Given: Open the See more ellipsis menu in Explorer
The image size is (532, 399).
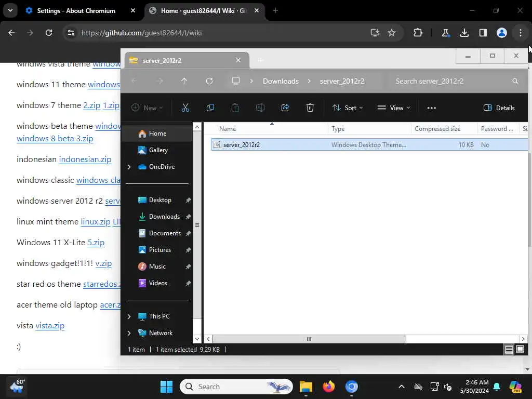Looking at the screenshot, I should 432,108.
